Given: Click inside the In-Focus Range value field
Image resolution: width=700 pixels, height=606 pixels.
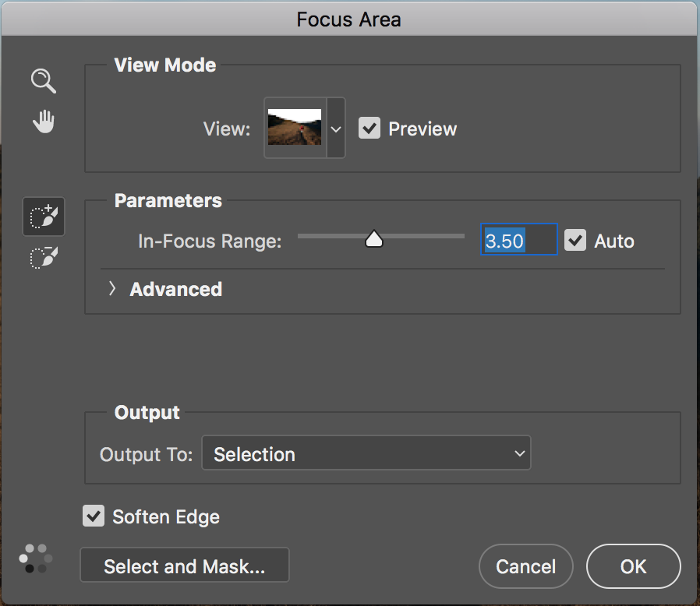Looking at the screenshot, I should point(518,241).
